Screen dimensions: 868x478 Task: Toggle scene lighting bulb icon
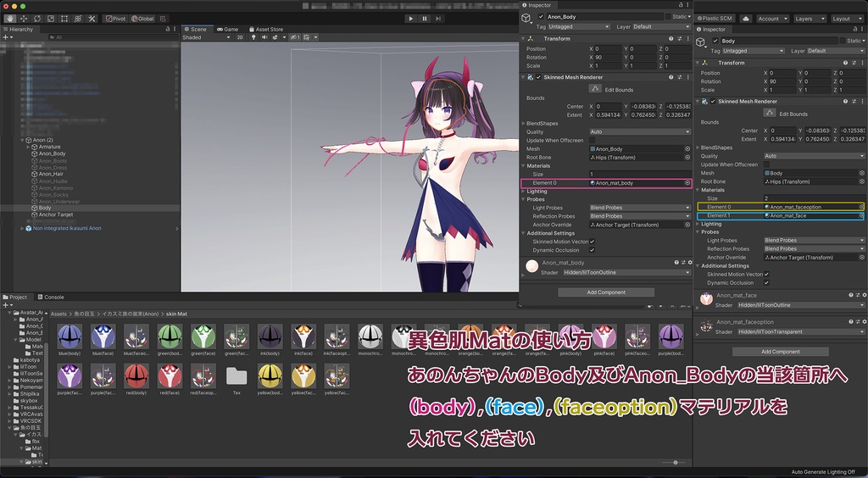coord(253,37)
